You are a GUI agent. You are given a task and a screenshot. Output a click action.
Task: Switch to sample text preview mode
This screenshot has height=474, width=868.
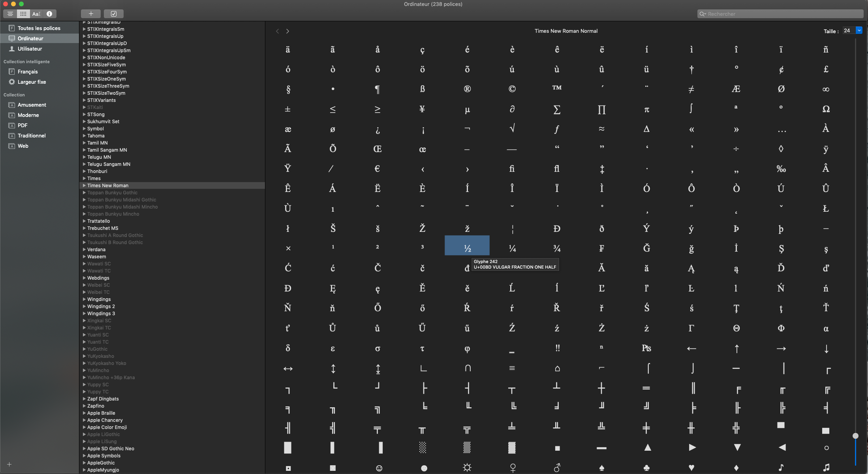pyautogui.click(x=10, y=14)
